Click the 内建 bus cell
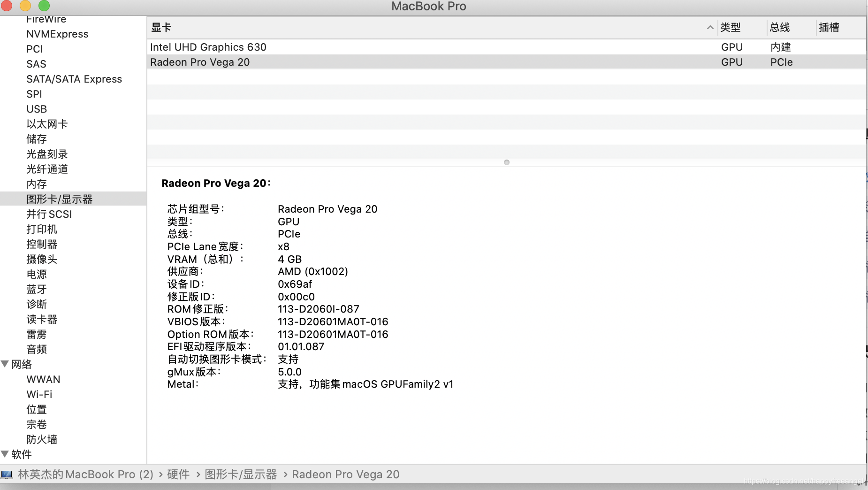 [x=781, y=47]
